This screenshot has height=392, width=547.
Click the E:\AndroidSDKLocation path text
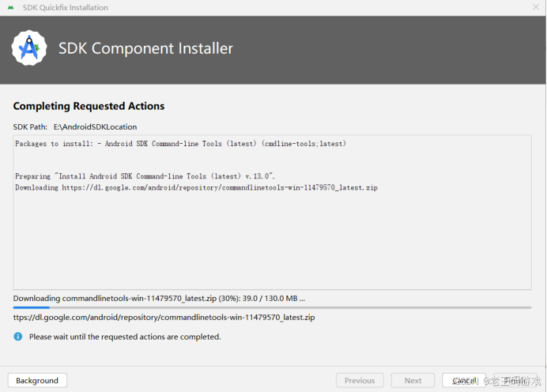[x=95, y=127]
